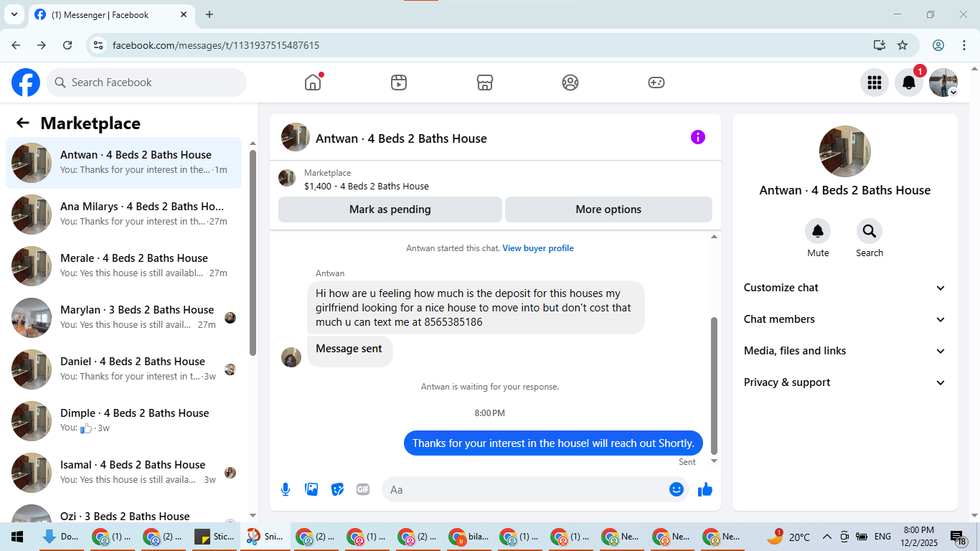Go back with the browser back arrow
This screenshot has height=551, width=980.
tap(16, 45)
